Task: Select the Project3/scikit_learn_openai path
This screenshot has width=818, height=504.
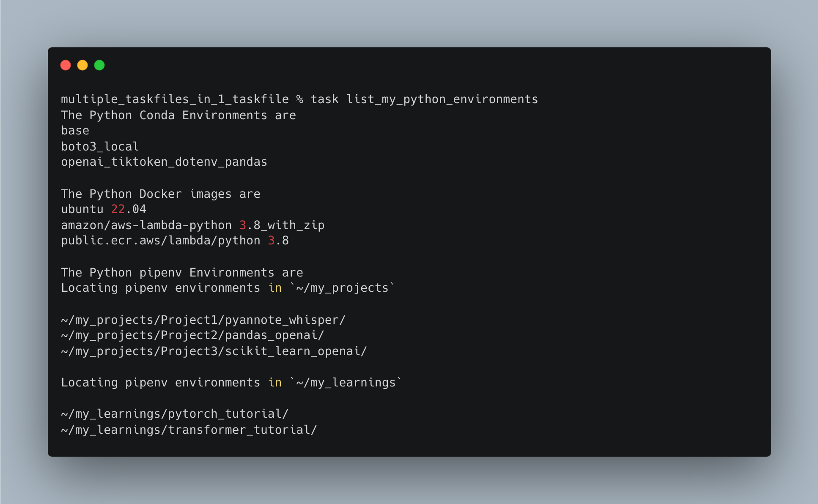Action: tap(214, 351)
